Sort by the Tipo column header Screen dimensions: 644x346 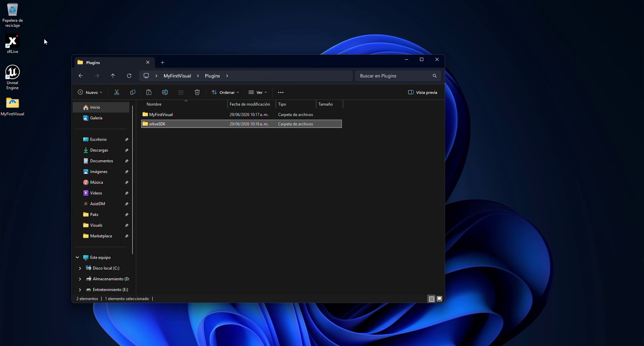[x=296, y=104]
